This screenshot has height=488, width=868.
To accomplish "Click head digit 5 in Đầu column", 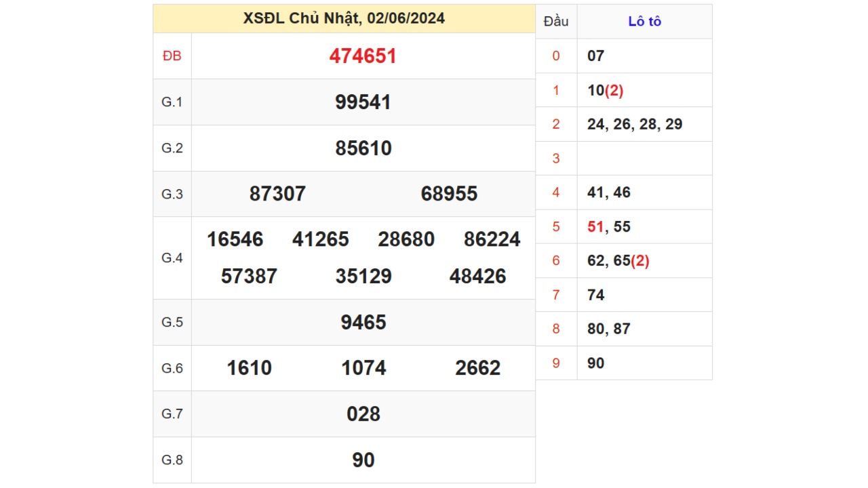I will point(556,227).
